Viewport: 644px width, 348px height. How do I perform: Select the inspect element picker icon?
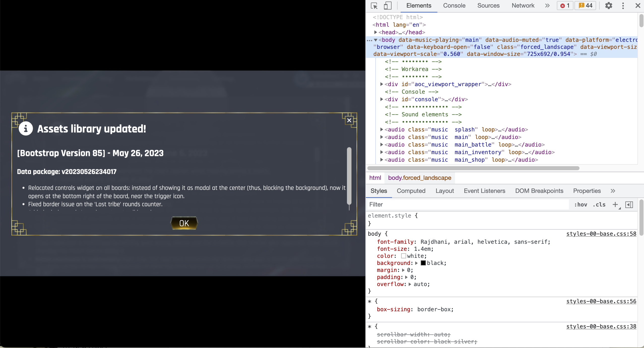point(374,6)
